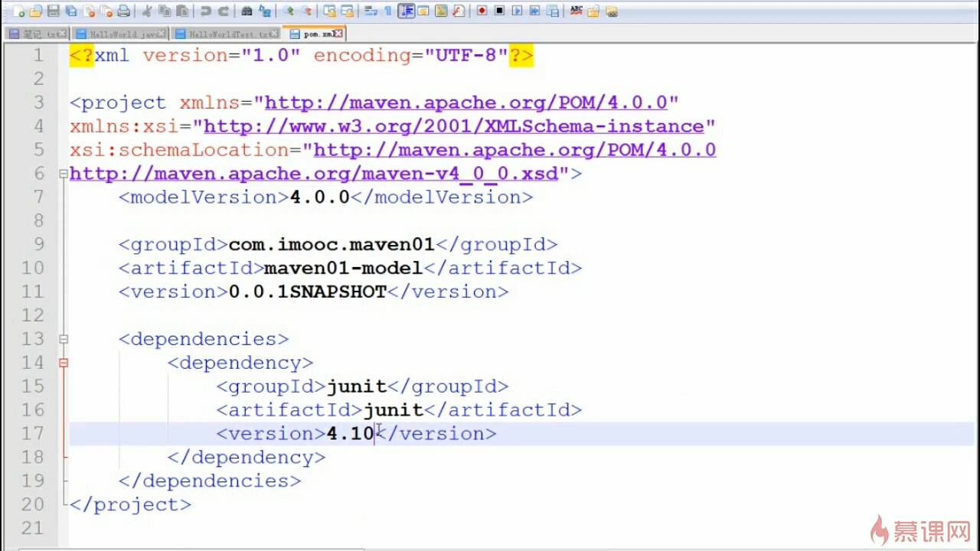Toggle the indent guide button
Image resolution: width=980 pixels, height=551 pixels.
(x=406, y=11)
